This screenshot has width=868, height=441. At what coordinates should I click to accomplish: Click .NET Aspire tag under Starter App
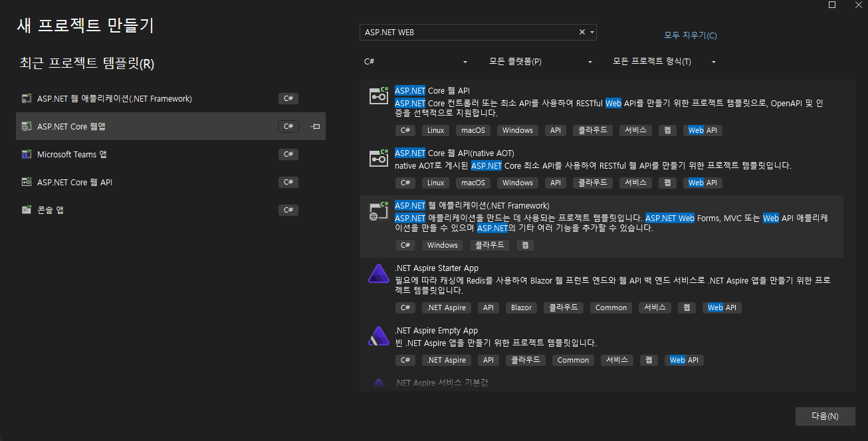pyautogui.click(x=447, y=308)
